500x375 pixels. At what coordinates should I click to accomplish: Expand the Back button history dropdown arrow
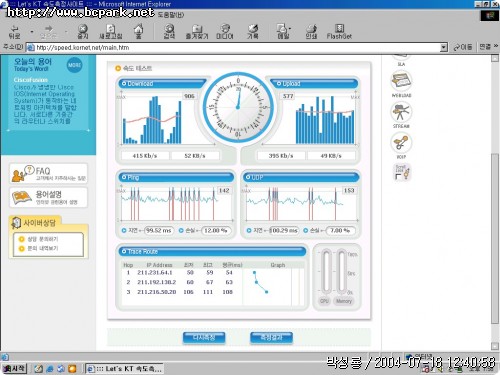point(32,32)
